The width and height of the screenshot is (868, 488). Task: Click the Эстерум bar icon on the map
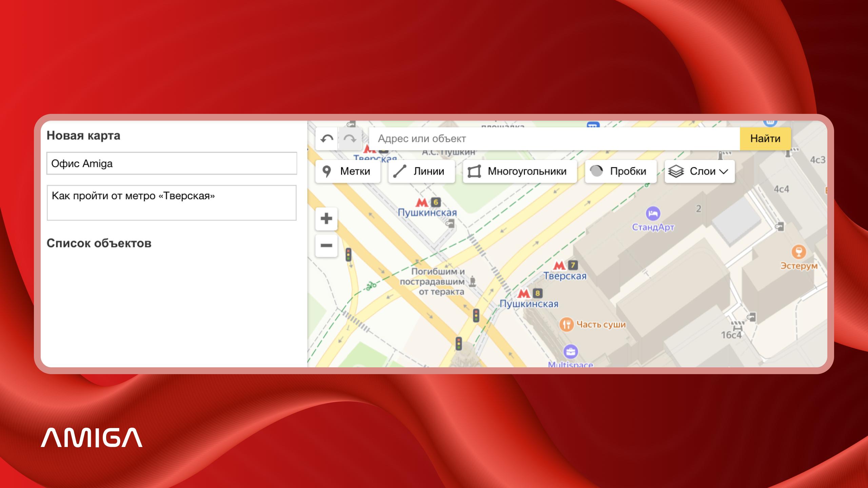[798, 252]
